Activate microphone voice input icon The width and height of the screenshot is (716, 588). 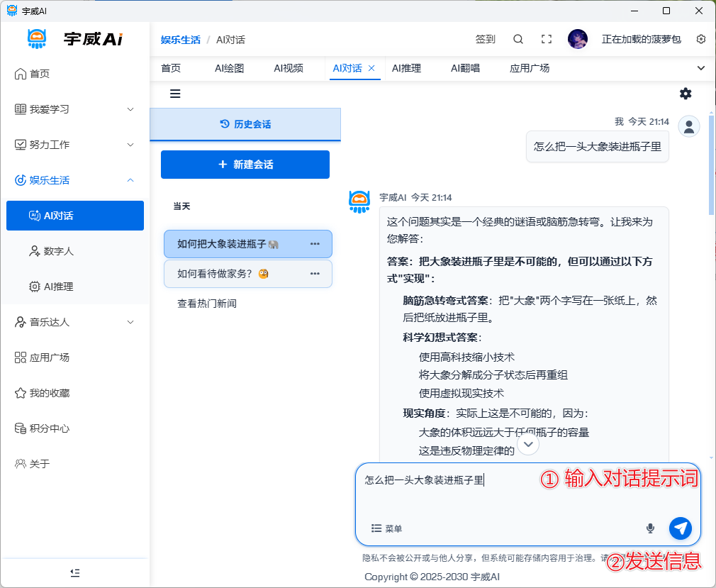tap(650, 528)
